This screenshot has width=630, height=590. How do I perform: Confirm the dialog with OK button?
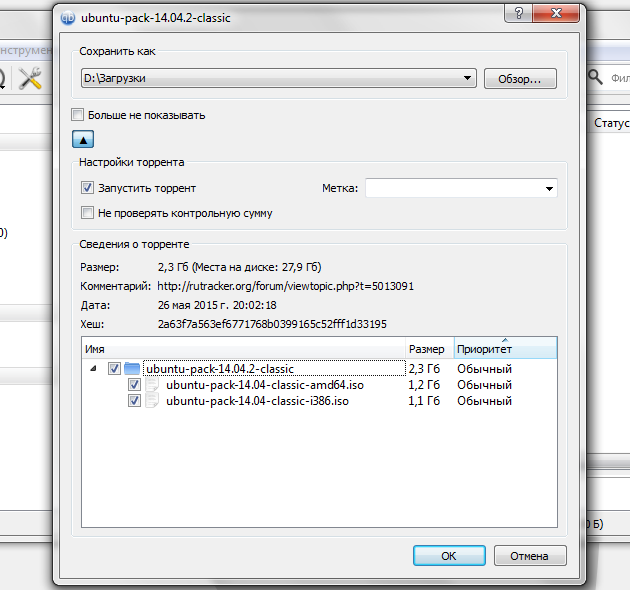(449, 555)
